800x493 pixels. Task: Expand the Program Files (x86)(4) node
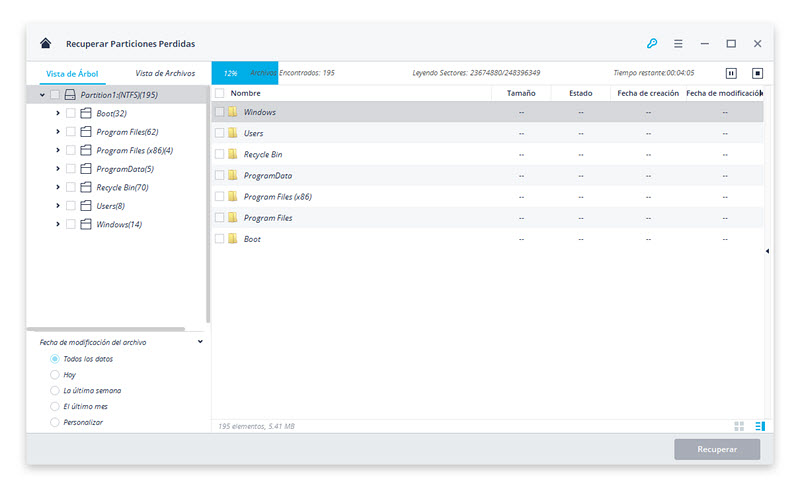click(58, 150)
